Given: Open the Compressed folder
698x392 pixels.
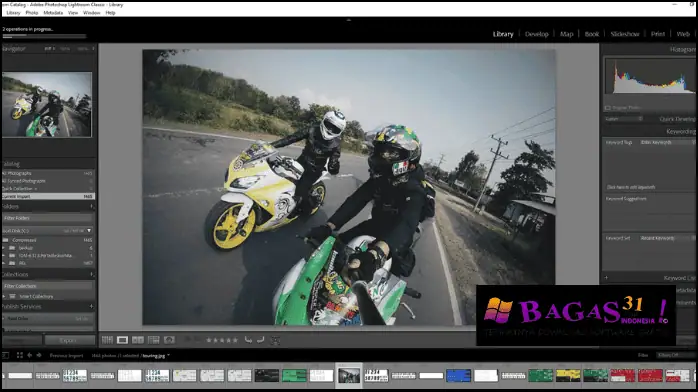Looking at the screenshot, I should click(x=48, y=240).
